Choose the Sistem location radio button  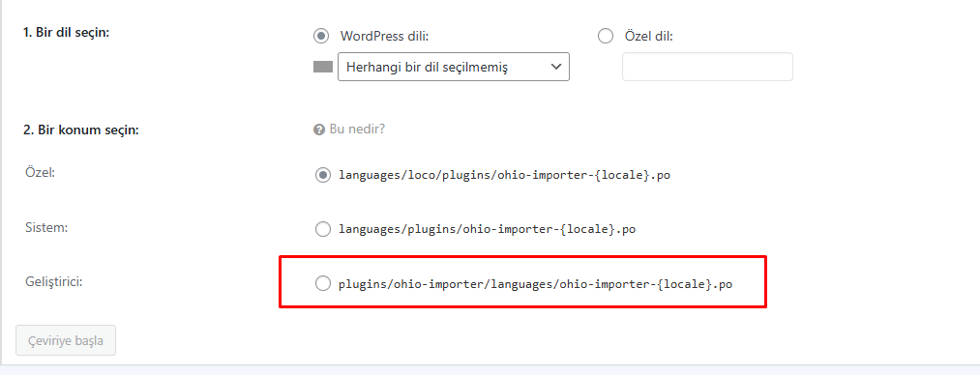pyautogui.click(x=323, y=230)
